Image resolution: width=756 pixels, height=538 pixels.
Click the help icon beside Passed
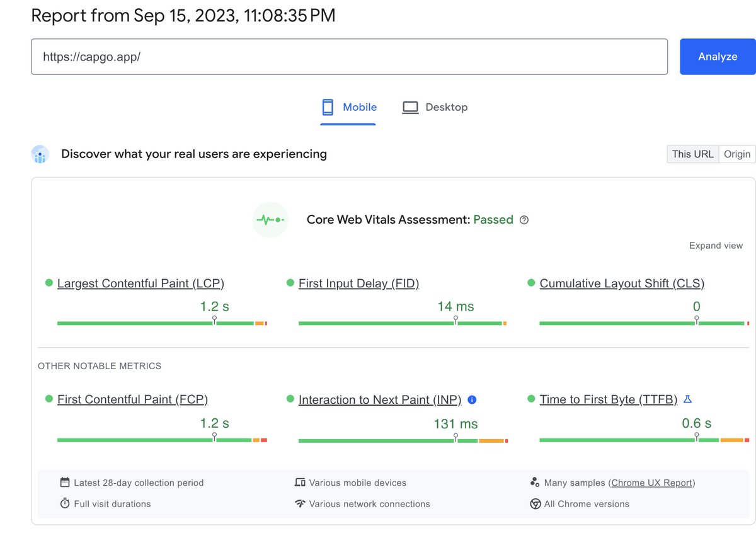(x=524, y=220)
